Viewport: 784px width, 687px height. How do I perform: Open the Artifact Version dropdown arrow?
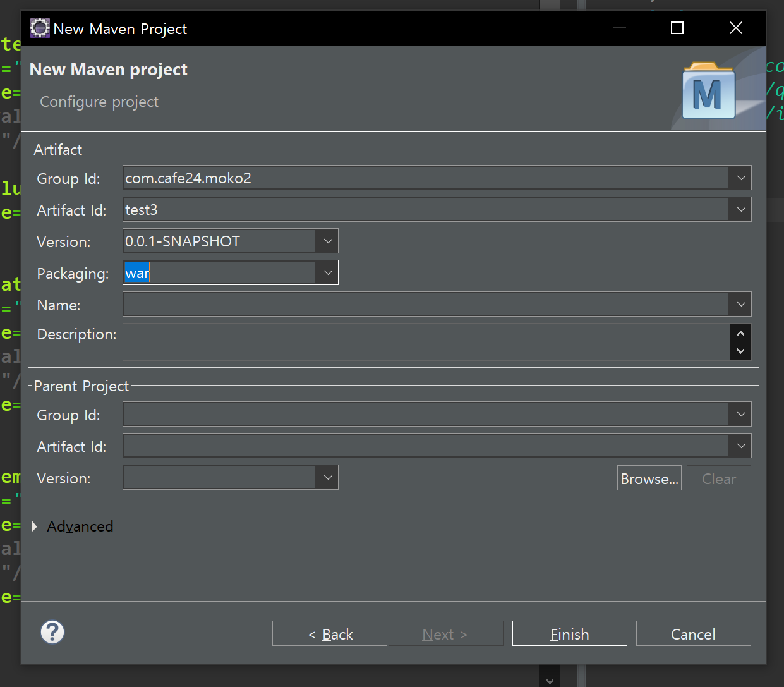click(327, 241)
